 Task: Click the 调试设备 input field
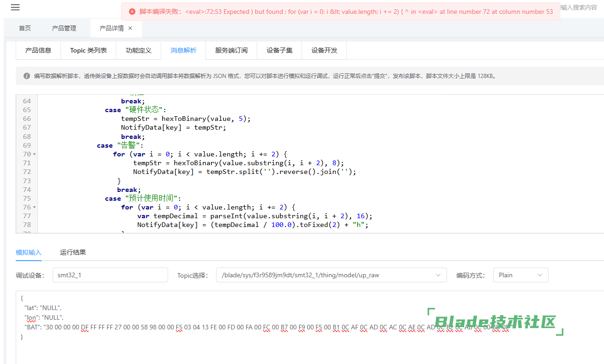(x=110, y=275)
